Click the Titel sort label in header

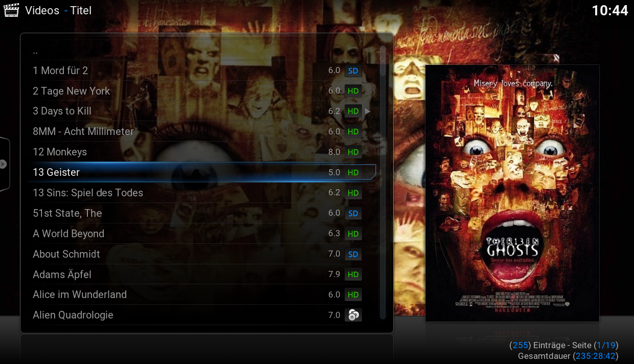coord(82,10)
